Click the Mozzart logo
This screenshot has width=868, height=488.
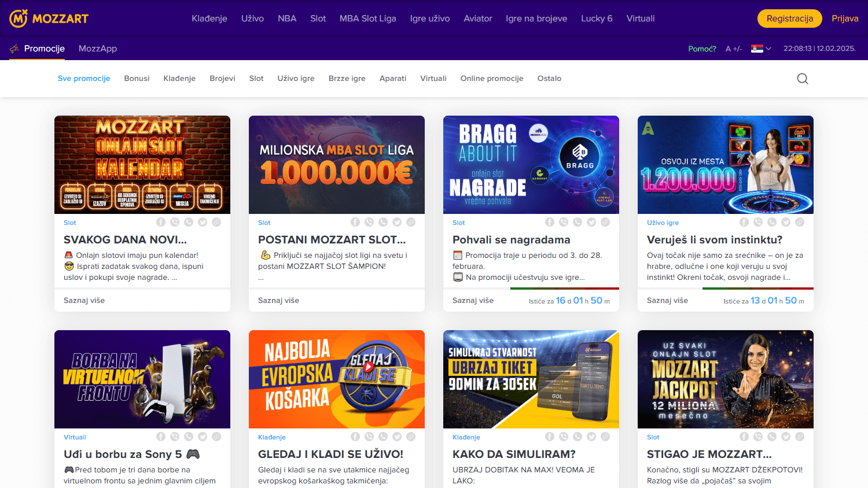coord(49,19)
